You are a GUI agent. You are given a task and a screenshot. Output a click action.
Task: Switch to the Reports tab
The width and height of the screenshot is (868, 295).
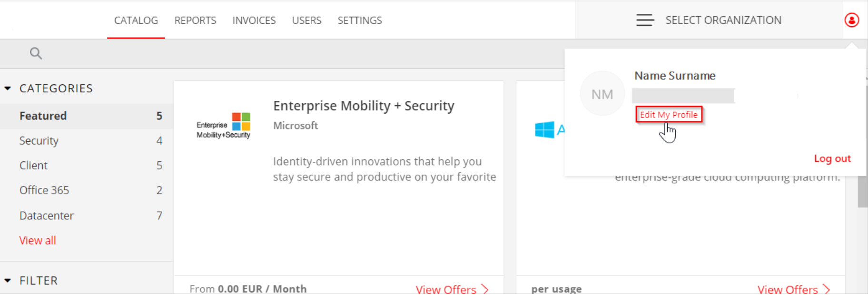195,20
